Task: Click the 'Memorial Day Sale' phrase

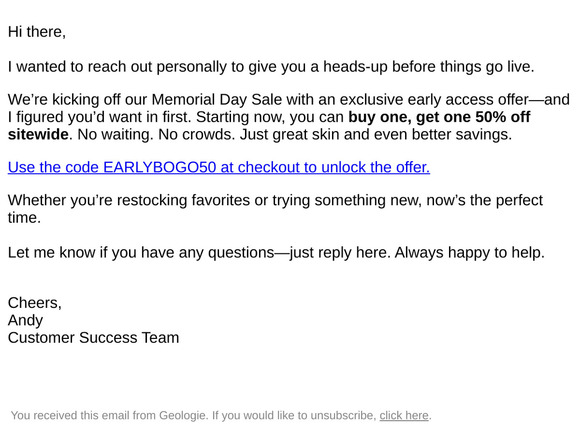Action: [217, 99]
